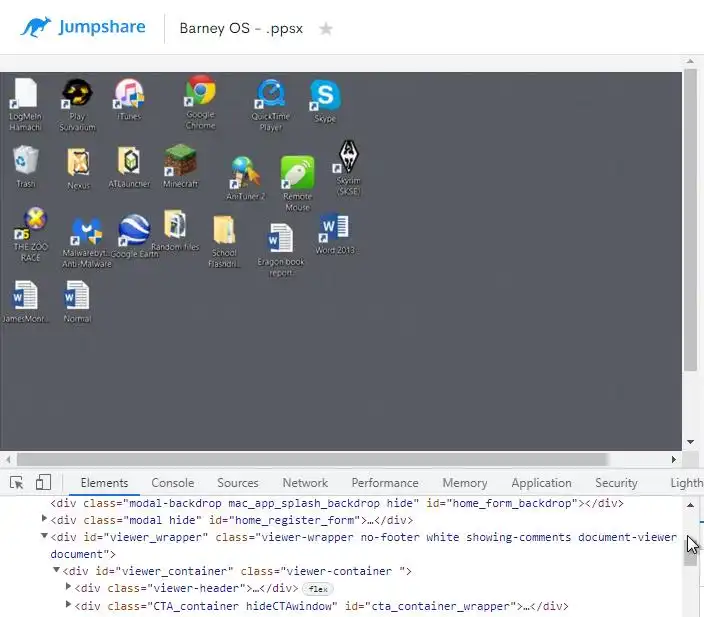Switch to the Console tab

click(172, 483)
